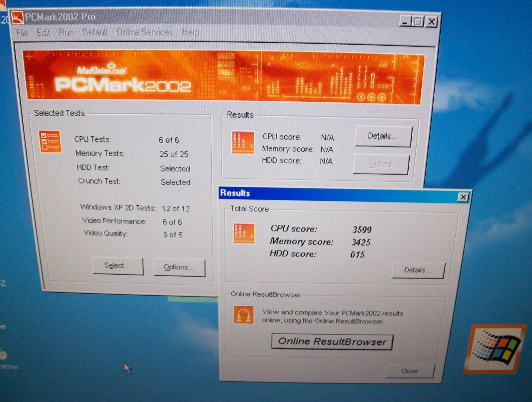Launch the Online ResultBrowser button
532x402 pixels.
[x=332, y=342]
